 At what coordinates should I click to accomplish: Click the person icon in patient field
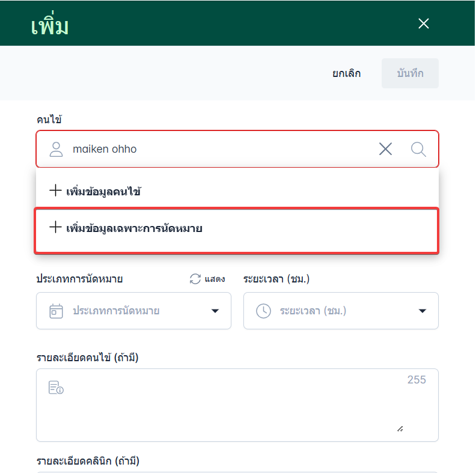(x=56, y=149)
